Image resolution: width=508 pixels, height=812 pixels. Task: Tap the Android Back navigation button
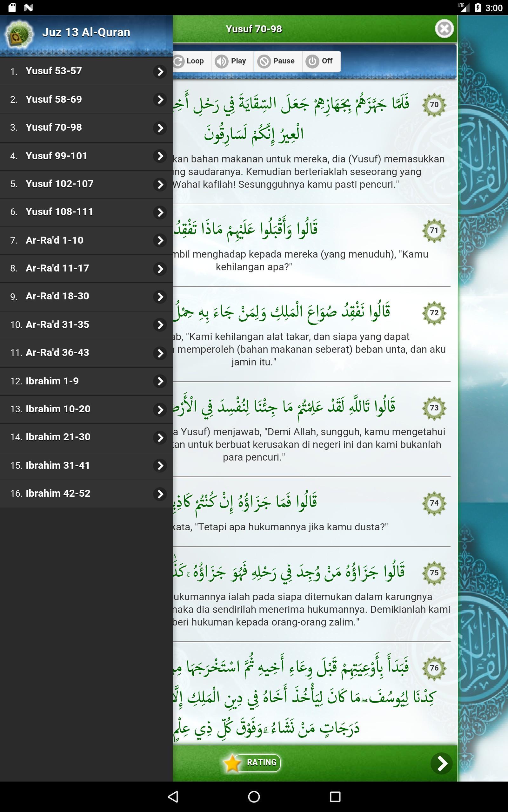point(173,796)
